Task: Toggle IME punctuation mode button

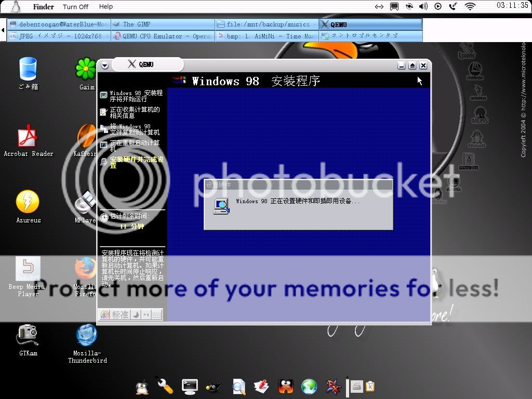Action: (x=146, y=314)
